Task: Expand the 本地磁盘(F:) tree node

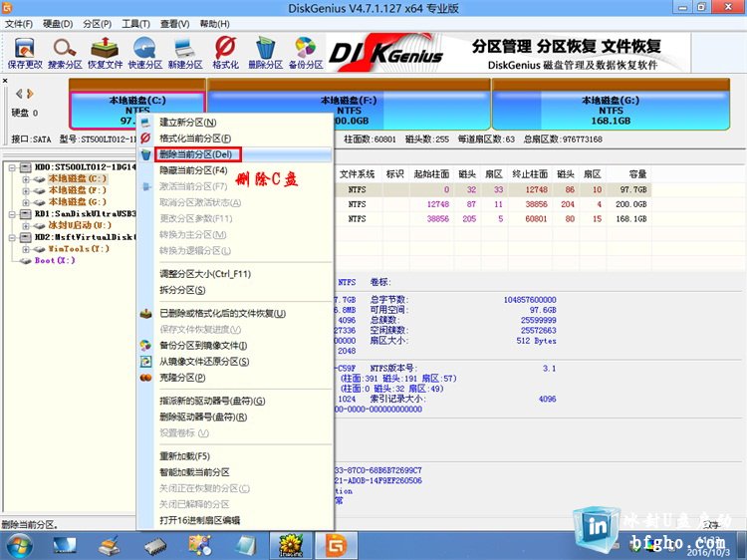Action: pyautogui.click(x=26, y=190)
